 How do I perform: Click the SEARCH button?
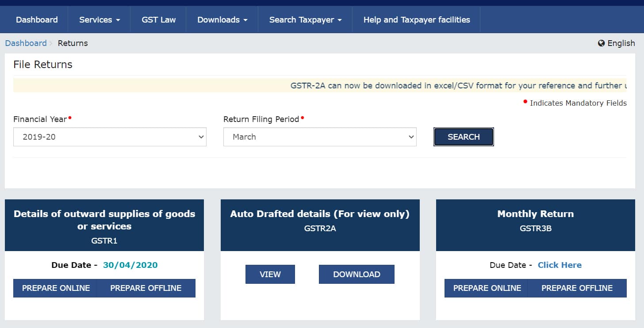click(464, 137)
